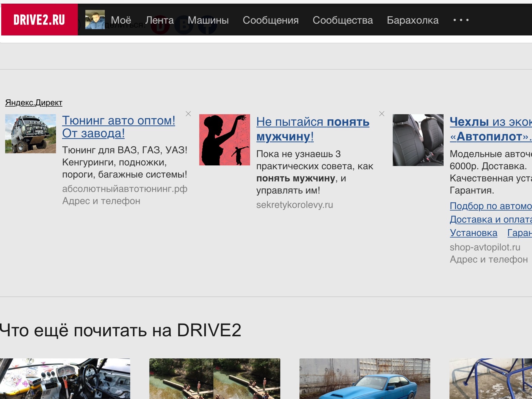
Task: Click Адрес и телефон under Автопилот ad
Action: [x=489, y=259]
